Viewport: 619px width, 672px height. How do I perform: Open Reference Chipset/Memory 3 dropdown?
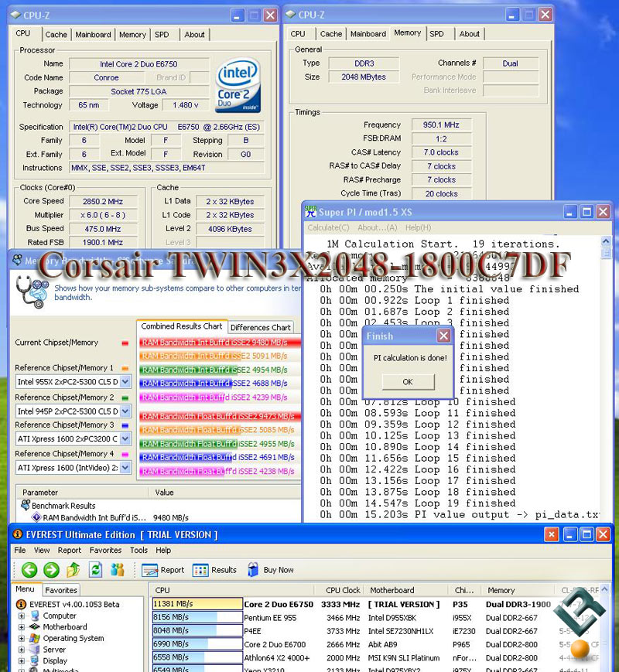(125, 439)
